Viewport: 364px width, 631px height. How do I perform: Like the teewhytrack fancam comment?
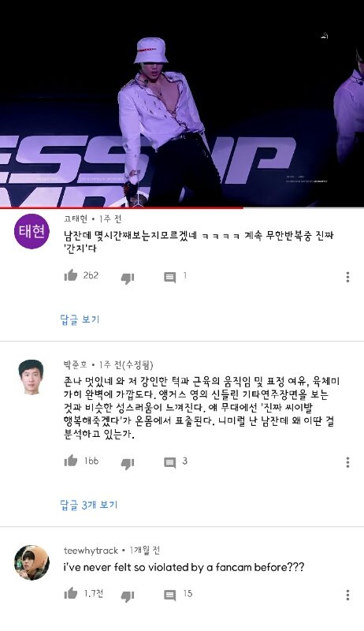tap(71, 593)
